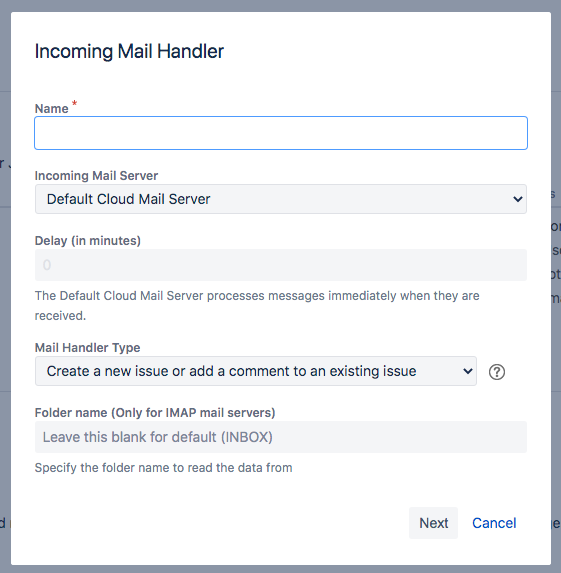Click the 'Specify the folder name' hint text
The image size is (561, 573).
163,468
